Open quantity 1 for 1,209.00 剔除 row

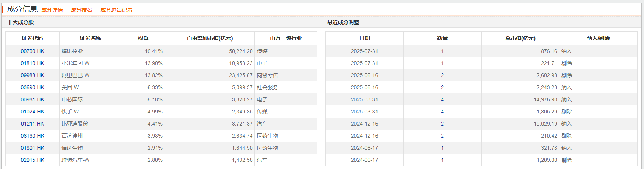click(x=442, y=160)
